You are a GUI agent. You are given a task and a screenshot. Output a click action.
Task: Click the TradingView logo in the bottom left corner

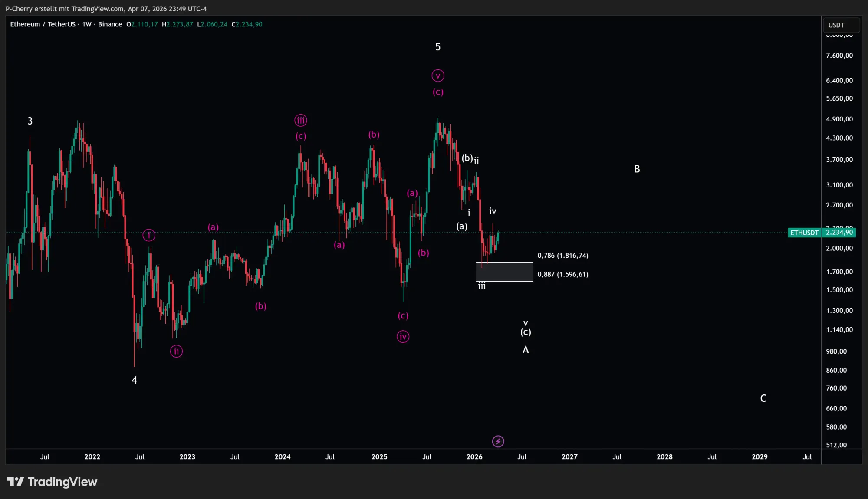click(53, 482)
